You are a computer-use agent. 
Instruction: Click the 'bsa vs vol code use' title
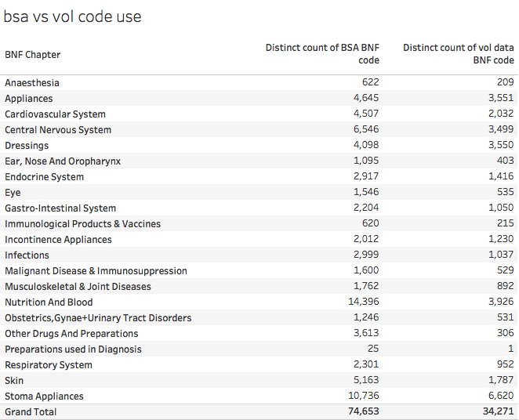pos(73,16)
